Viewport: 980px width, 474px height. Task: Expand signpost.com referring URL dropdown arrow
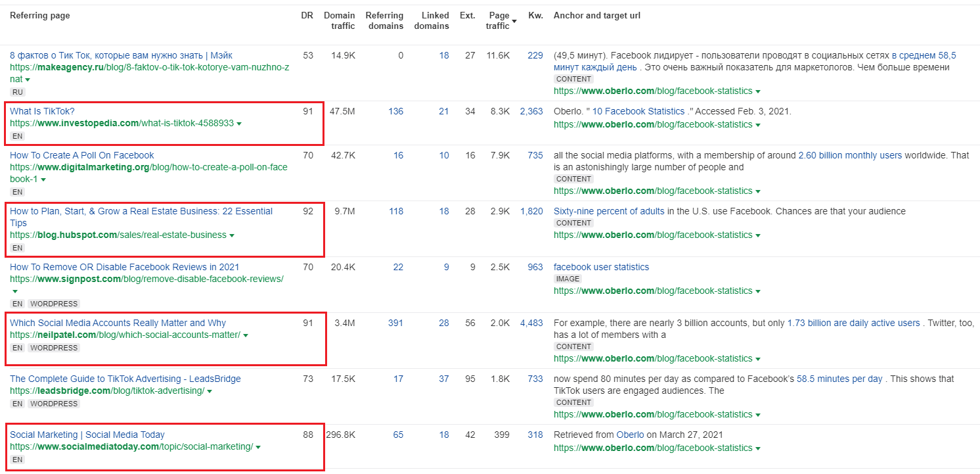pyautogui.click(x=14, y=291)
